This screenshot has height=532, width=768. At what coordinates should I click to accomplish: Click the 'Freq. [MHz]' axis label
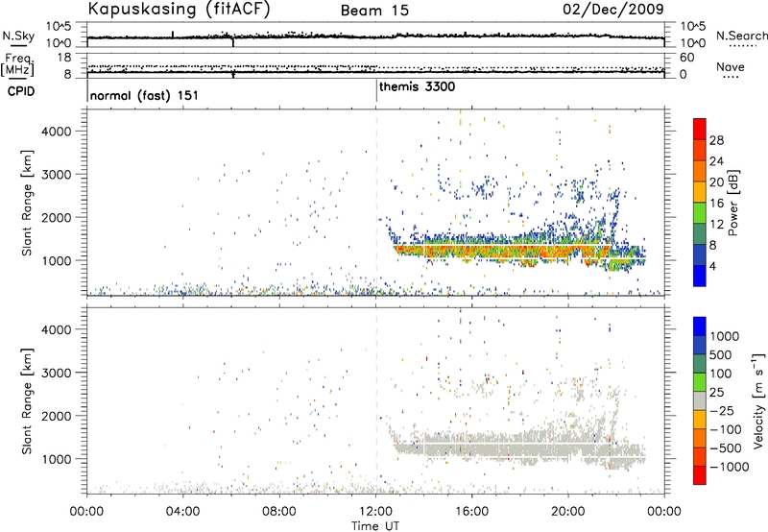[17, 64]
